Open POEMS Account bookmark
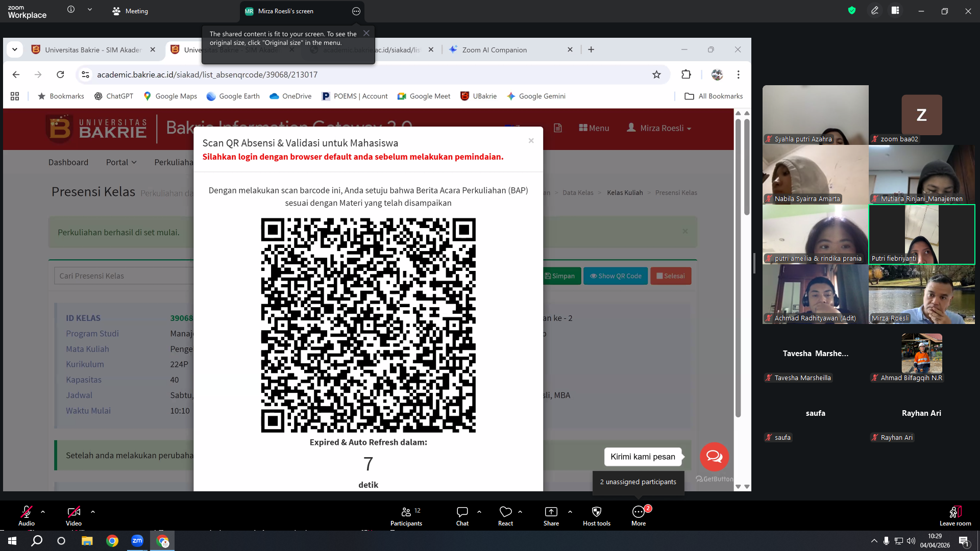Viewport: 980px width, 551px height. [355, 96]
